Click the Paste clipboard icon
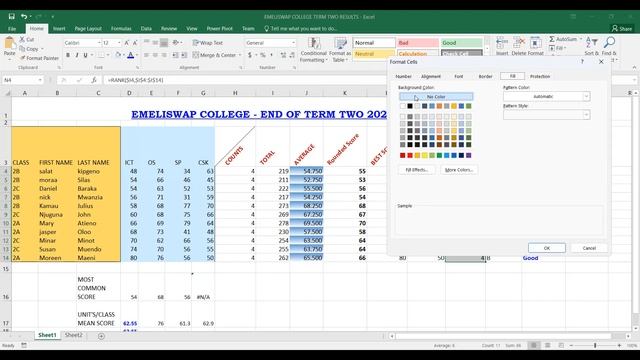Image resolution: width=640 pixels, height=360 pixels. pyautogui.click(x=9, y=43)
